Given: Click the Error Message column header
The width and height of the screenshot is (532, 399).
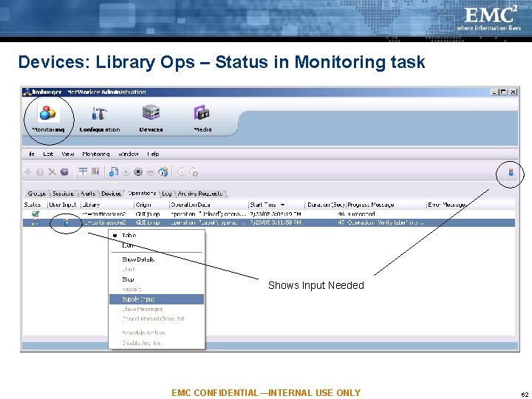Looking at the screenshot, I should point(471,205).
